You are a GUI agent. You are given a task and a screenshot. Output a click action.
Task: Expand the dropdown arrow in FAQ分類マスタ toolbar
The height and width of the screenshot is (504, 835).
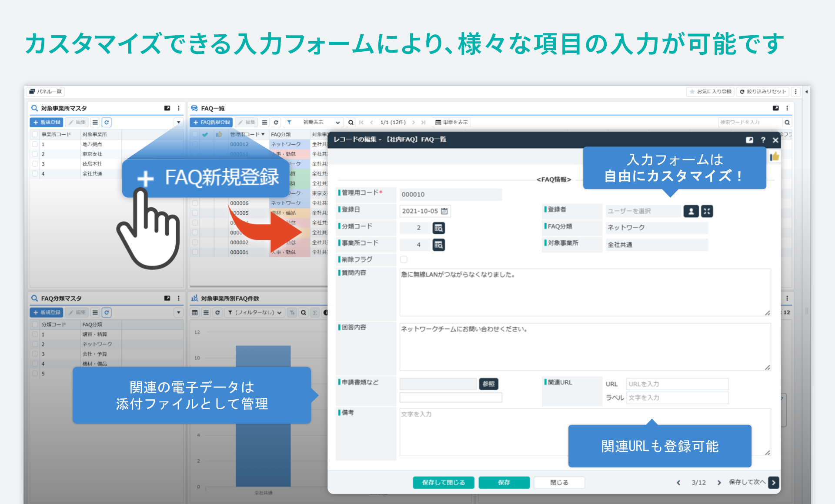(179, 312)
